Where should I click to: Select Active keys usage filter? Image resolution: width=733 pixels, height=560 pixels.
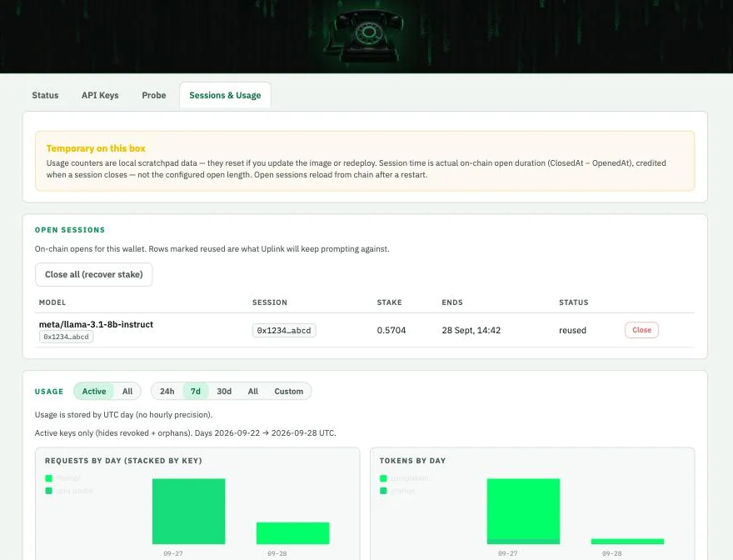tap(94, 391)
